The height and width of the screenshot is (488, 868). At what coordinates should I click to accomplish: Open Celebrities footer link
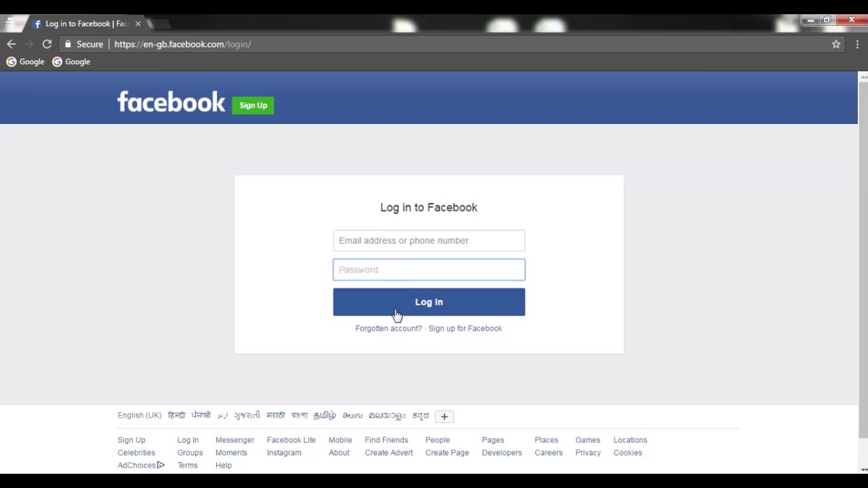(136, 453)
